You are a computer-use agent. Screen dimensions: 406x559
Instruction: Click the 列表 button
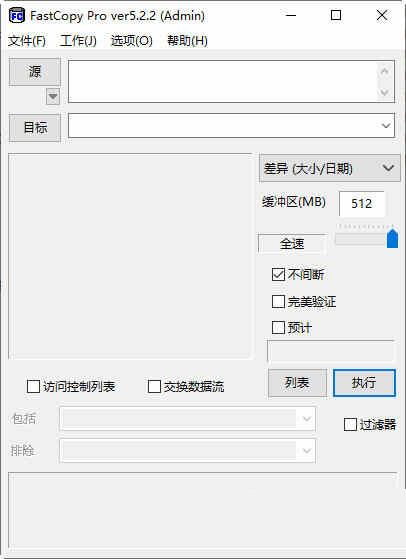(297, 383)
